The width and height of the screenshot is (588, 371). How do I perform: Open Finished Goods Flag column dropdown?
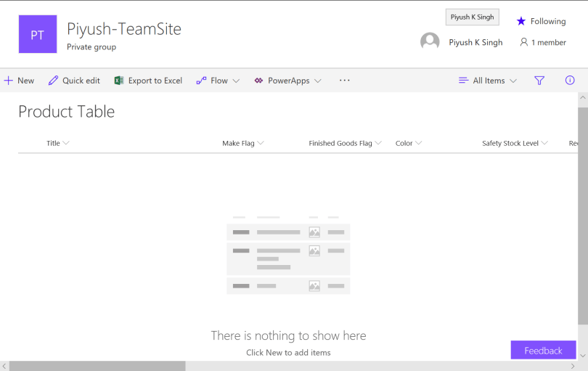378,143
